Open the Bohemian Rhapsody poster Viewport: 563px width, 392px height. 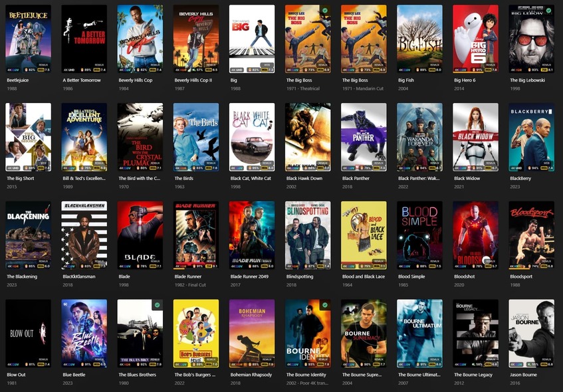252,334
